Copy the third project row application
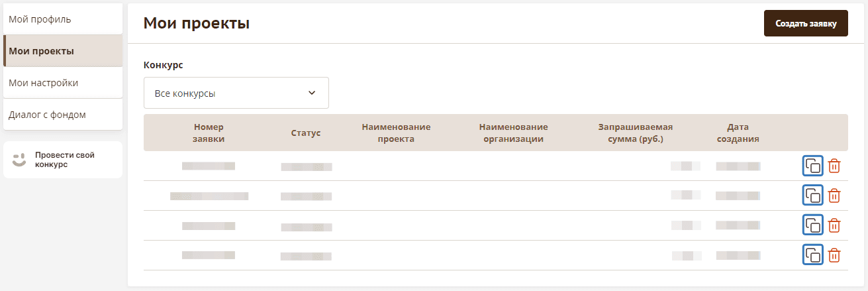Image resolution: width=868 pixels, height=291 pixels. 812,225
